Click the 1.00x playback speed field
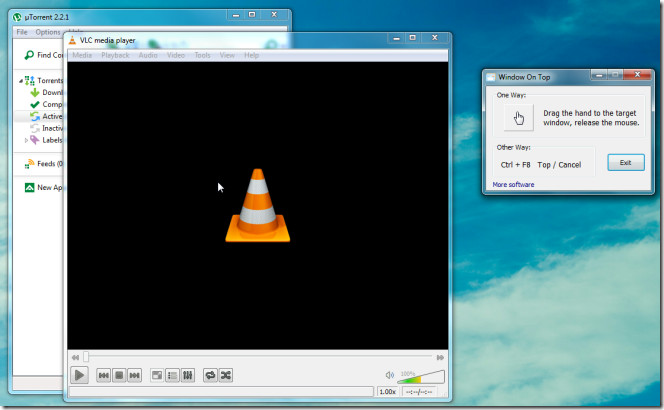 click(387, 392)
